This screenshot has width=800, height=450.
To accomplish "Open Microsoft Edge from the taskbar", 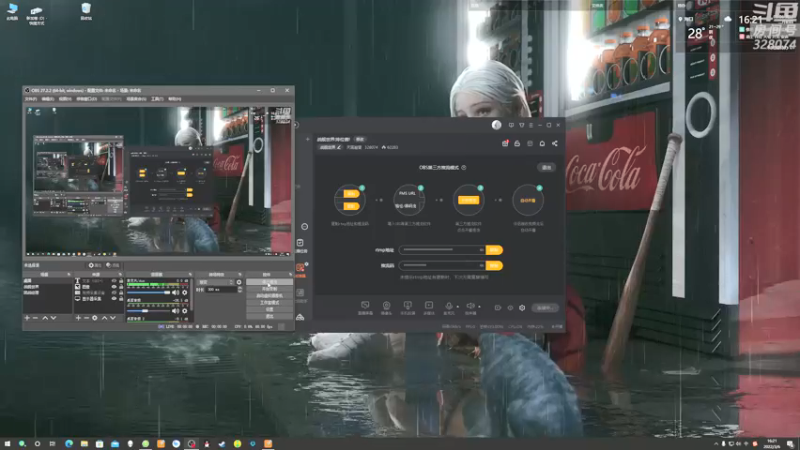I will click(x=69, y=444).
